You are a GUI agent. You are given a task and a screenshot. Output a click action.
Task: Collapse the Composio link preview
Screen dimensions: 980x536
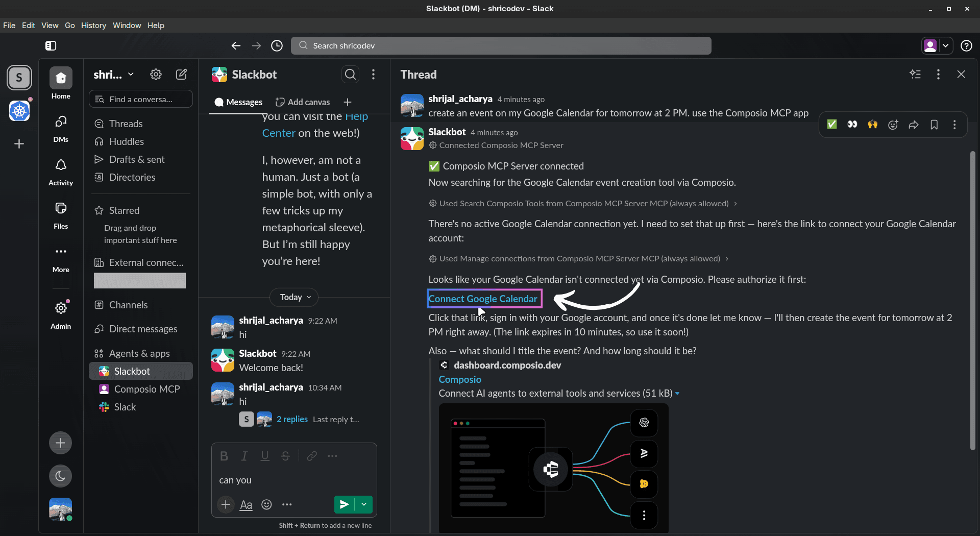point(677,394)
